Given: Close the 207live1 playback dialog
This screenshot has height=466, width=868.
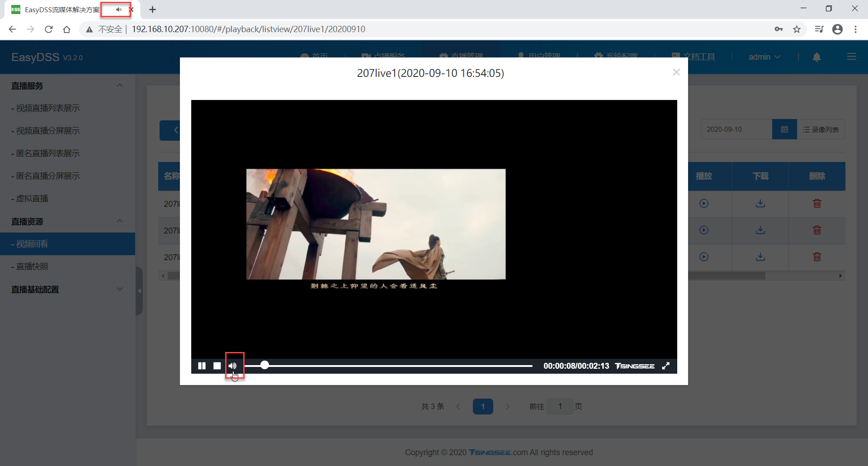Looking at the screenshot, I should pos(676,72).
